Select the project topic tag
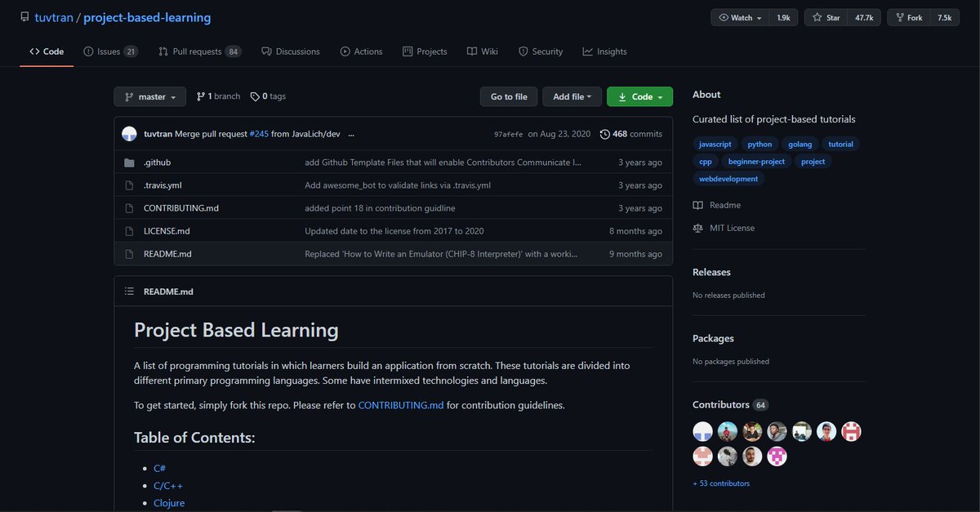The image size is (980, 512). pos(813,162)
